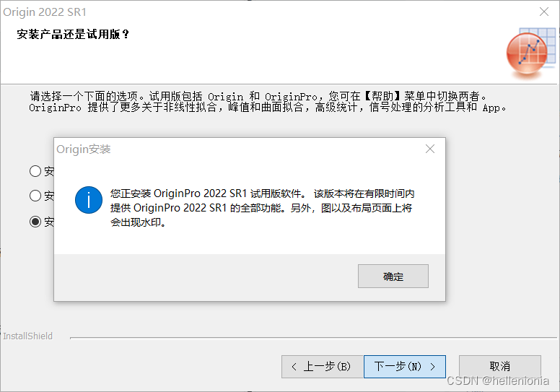This screenshot has height=392, width=560.
Task: Click the blue information icon in dialog
Action: coord(89,200)
